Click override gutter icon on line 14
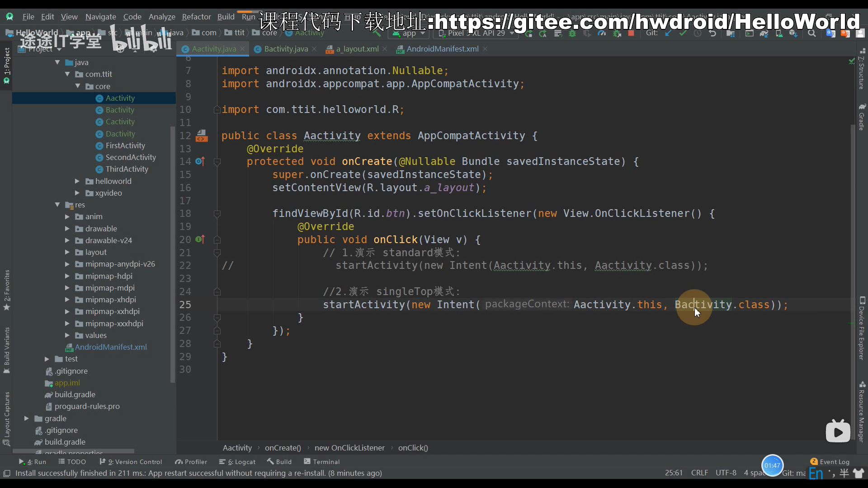Viewport: 868px width, 488px height. coord(200,161)
